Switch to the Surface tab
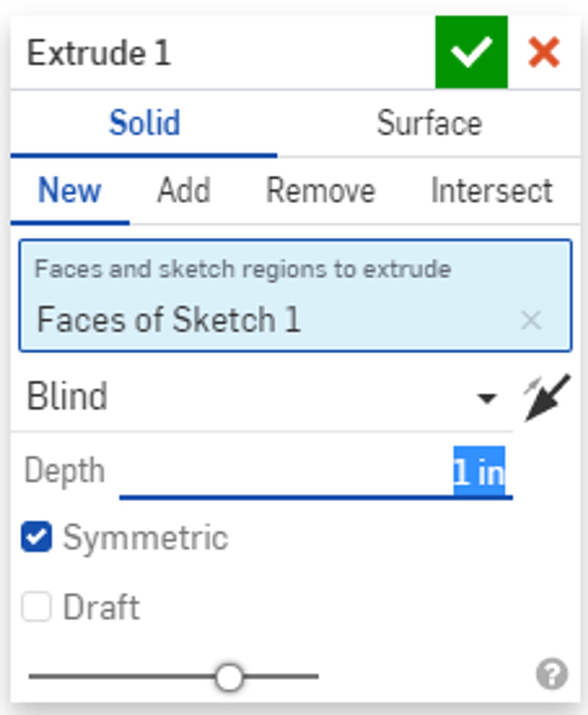588x715 pixels. coord(429,123)
